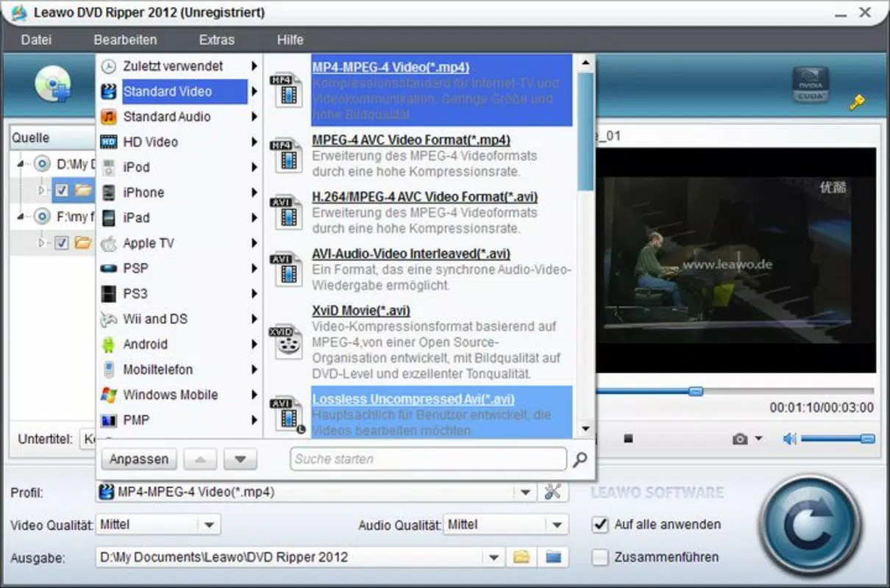Open profile settings with the wrench icon
The height and width of the screenshot is (588, 890).
[x=552, y=492]
